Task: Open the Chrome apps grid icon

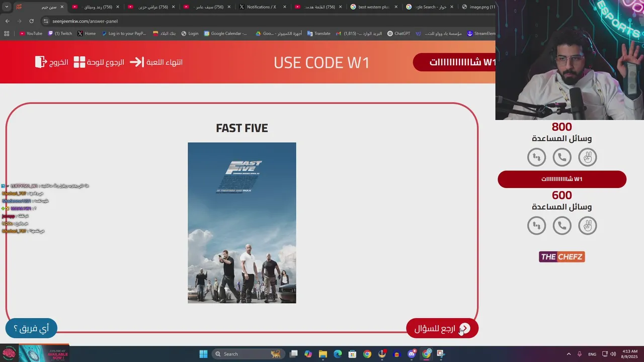Action: pos(7,34)
